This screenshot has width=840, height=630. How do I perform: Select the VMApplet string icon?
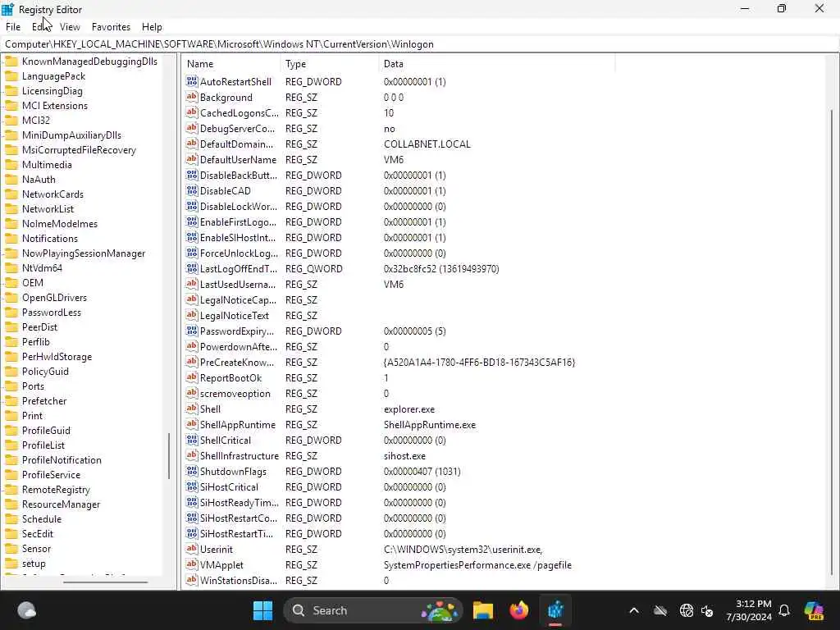click(192, 564)
